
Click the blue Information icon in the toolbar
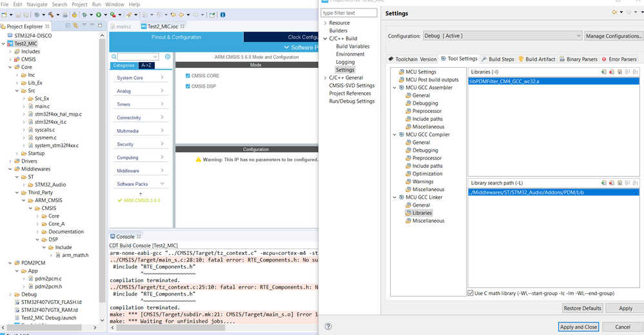222,15
